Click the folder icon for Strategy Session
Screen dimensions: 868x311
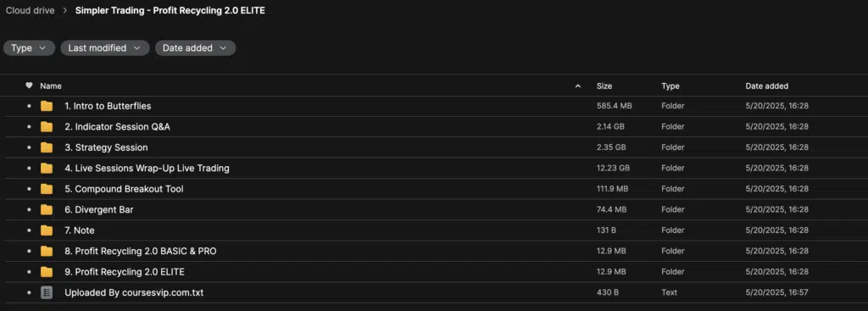(x=47, y=147)
